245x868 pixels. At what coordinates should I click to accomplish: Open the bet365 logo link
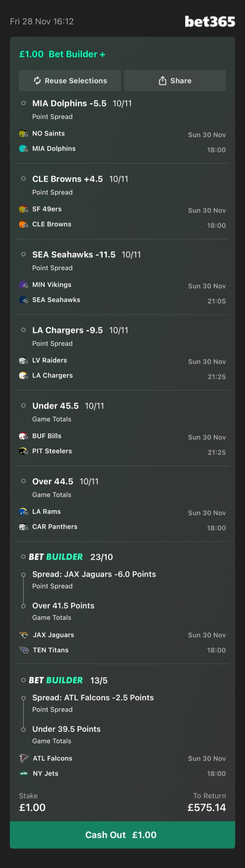(x=210, y=22)
